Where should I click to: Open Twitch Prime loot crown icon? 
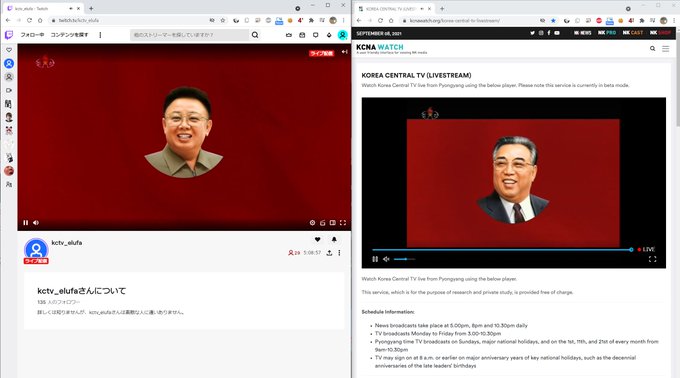pyautogui.click(x=289, y=35)
